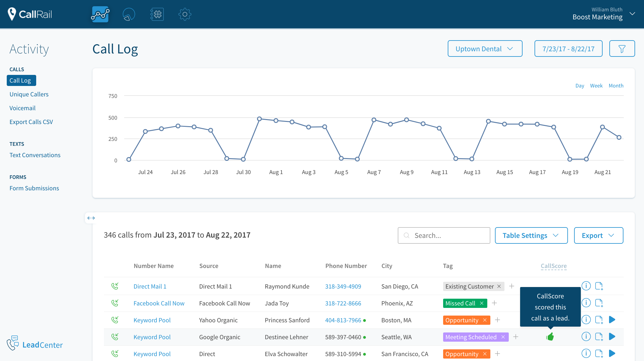
Task: Add note to Jada Toy call
Action: [599, 303]
